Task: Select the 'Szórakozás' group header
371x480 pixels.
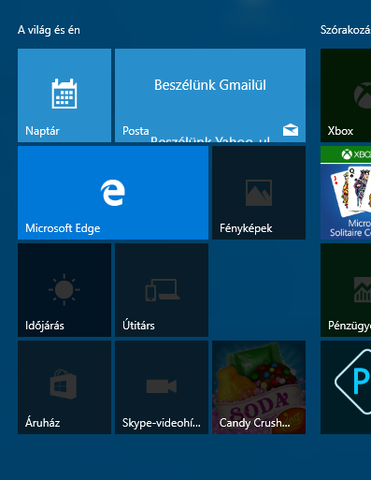Action: pos(345,30)
